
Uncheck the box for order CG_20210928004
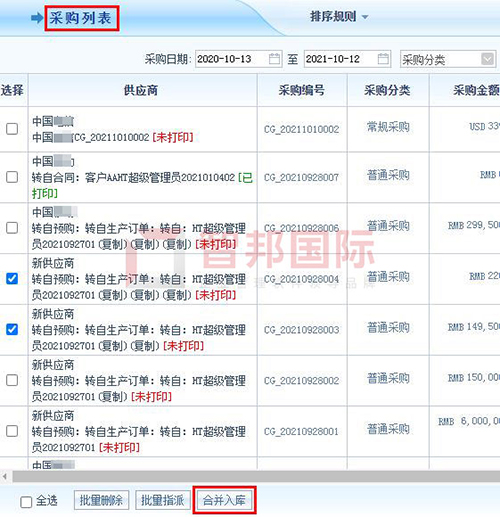pyautogui.click(x=12, y=278)
